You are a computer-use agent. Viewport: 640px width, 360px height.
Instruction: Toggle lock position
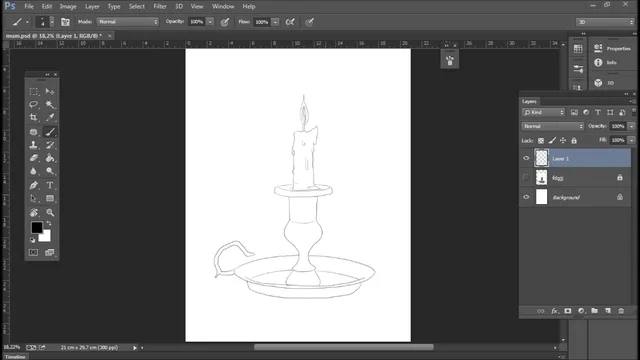tap(563, 141)
